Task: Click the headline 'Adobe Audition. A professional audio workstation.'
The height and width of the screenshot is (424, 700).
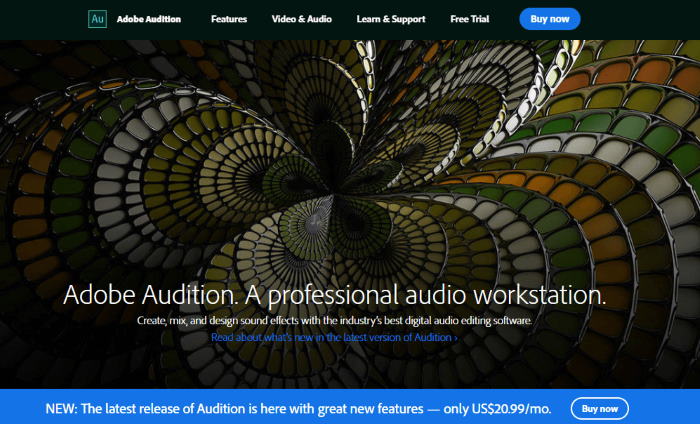Action: pos(335,295)
